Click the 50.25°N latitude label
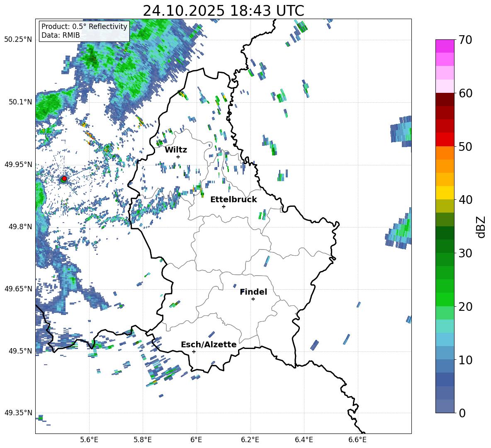Viewport: 491px width, 448px height. click(x=18, y=40)
